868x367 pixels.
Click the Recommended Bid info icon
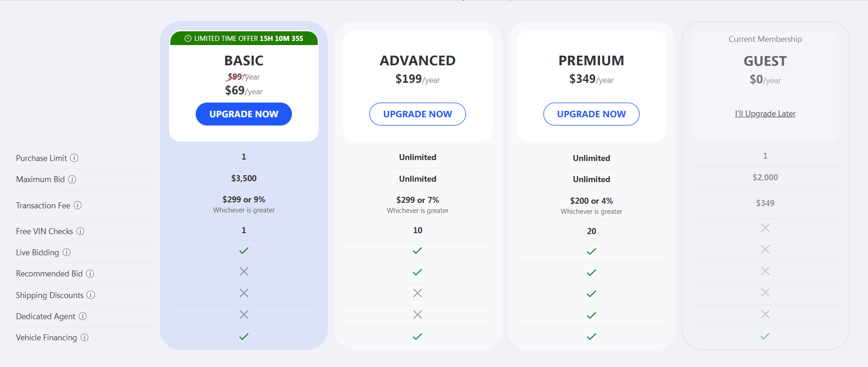tap(90, 274)
